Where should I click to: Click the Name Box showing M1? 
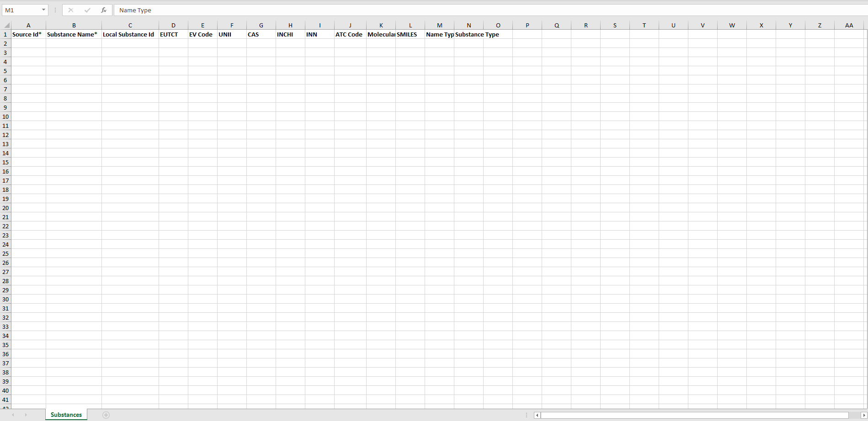(x=21, y=10)
